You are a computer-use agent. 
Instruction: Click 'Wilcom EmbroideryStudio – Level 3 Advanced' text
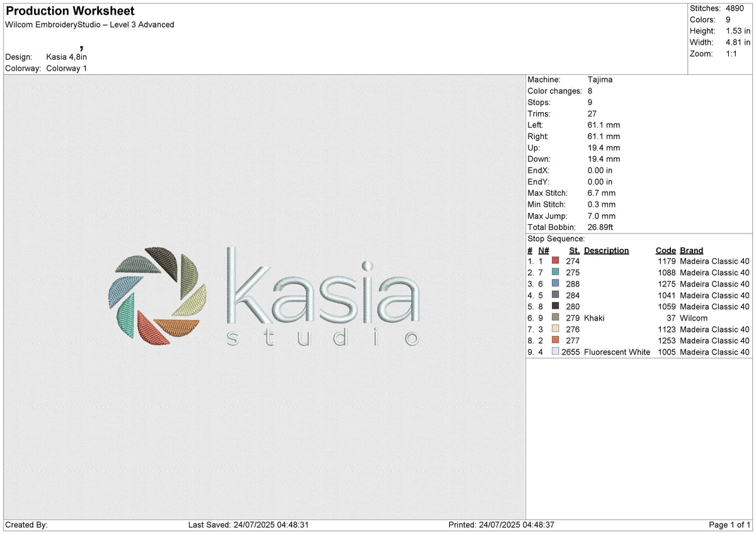point(89,25)
